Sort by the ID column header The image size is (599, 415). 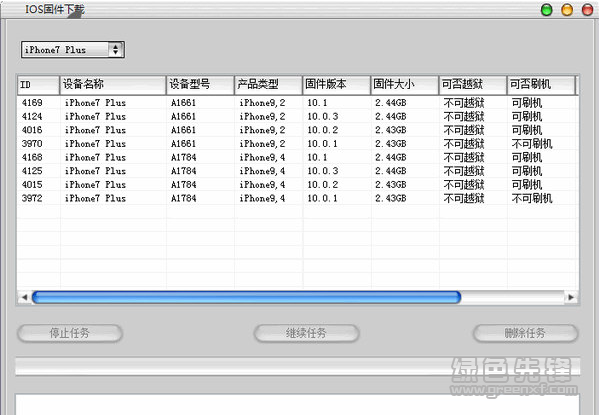[38, 84]
